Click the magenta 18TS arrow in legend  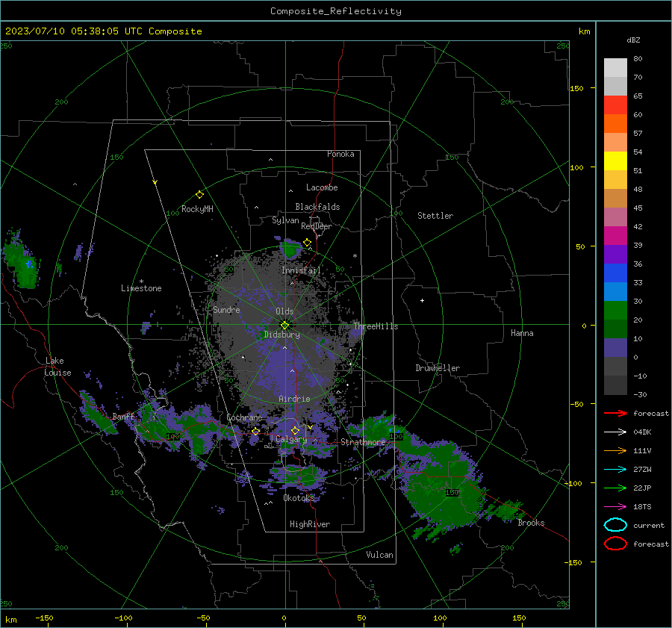pyautogui.click(x=615, y=507)
